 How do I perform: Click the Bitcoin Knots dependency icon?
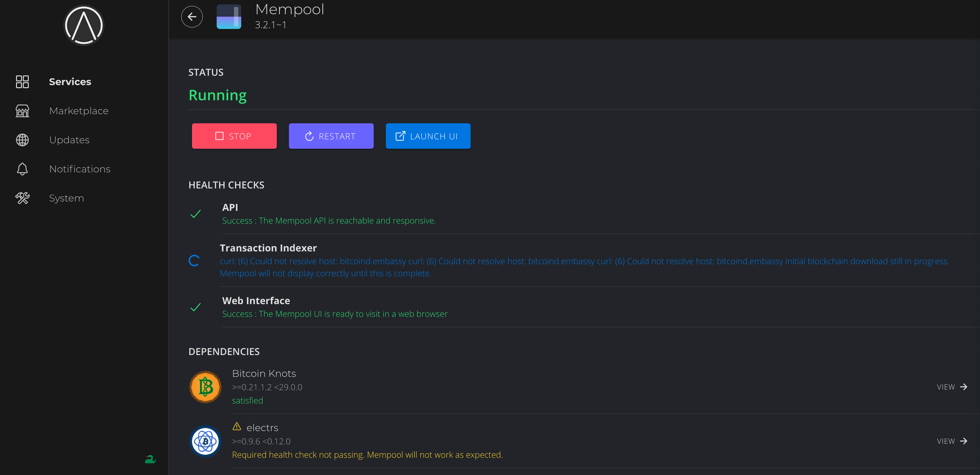[205, 387]
